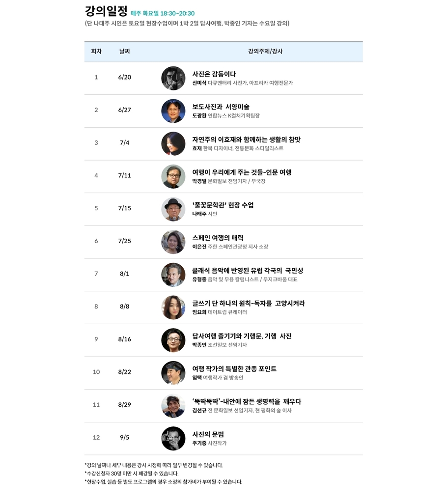
Task: Click 도광환's portrait thumbnail
Action: coord(173,111)
